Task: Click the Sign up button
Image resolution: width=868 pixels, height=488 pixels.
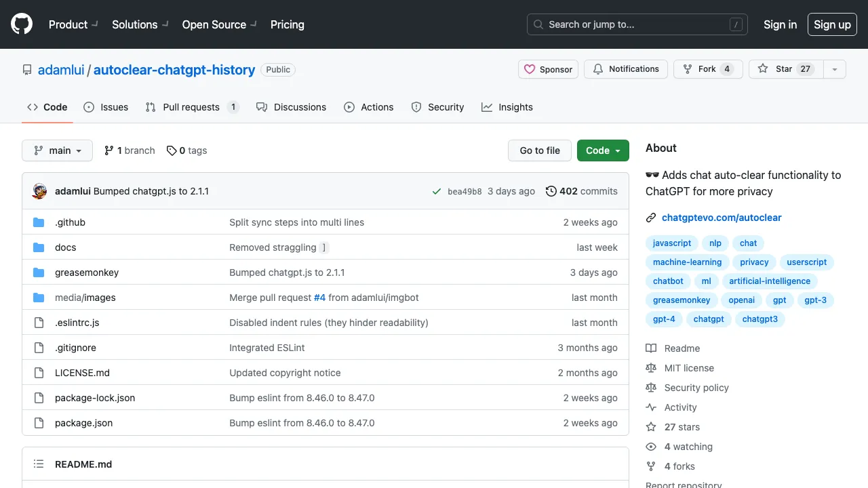Action: pos(832,24)
